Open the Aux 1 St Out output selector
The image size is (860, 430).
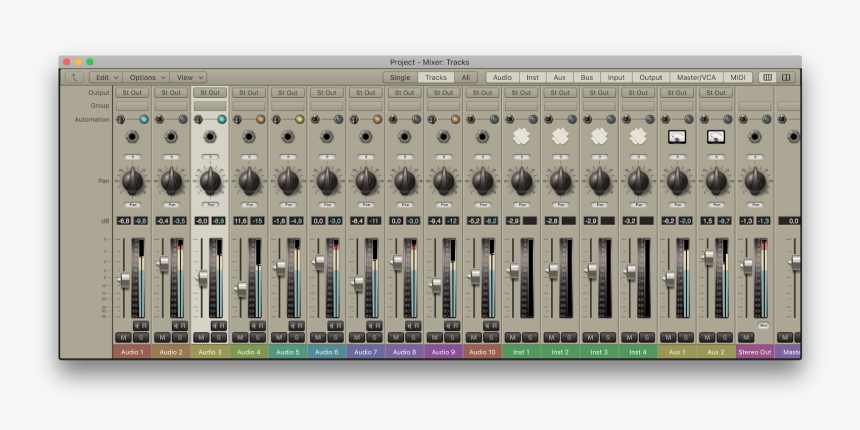click(677, 93)
